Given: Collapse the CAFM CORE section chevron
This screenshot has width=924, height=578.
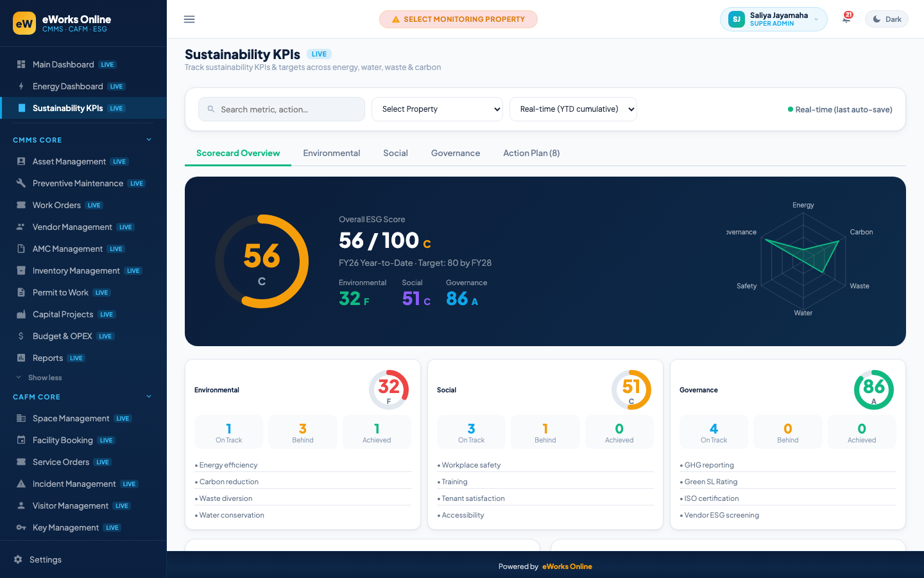Looking at the screenshot, I should coord(149,396).
